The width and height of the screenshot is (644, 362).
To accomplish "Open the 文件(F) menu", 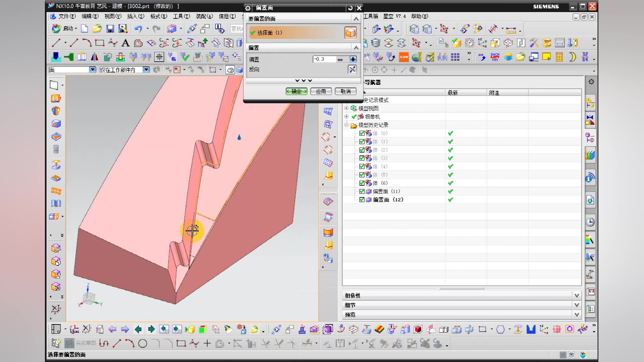I will coord(67,16).
